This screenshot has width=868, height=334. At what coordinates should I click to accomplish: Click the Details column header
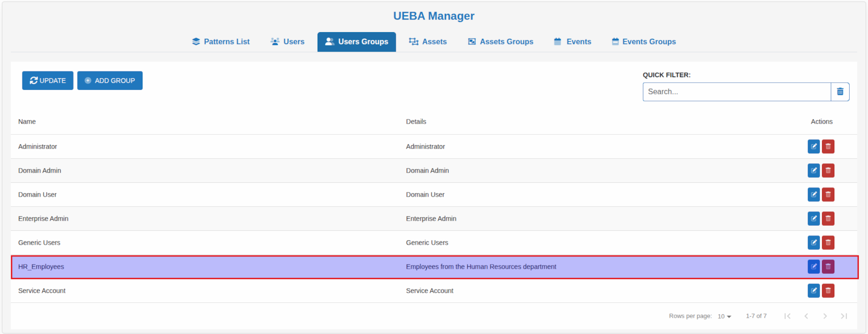tap(416, 122)
